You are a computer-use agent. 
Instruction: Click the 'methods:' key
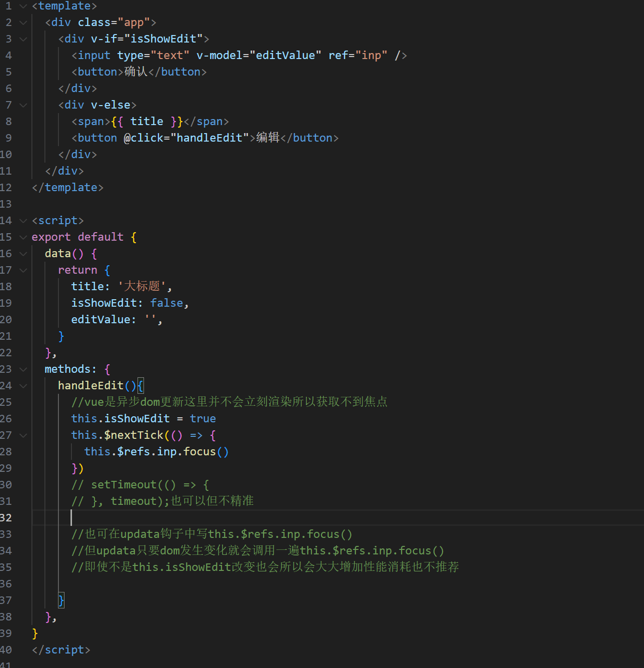coord(70,369)
